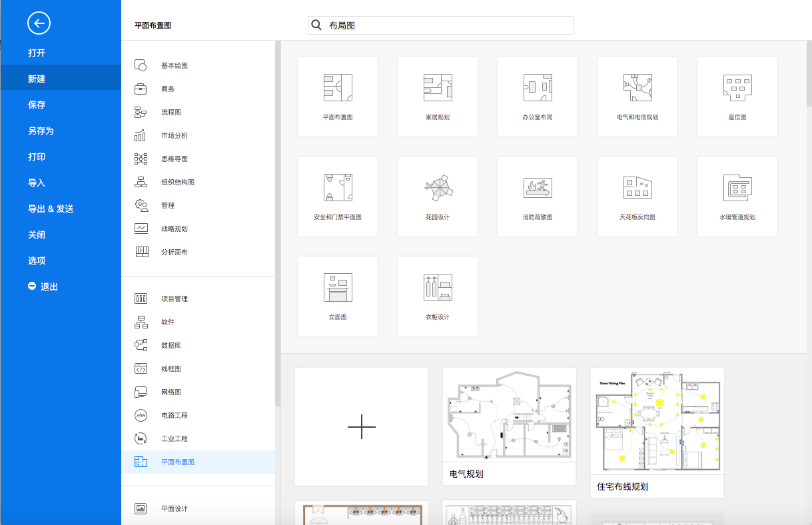Select the 网络图 category icon
This screenshot has width=812, height=525.
pos(141,392)
